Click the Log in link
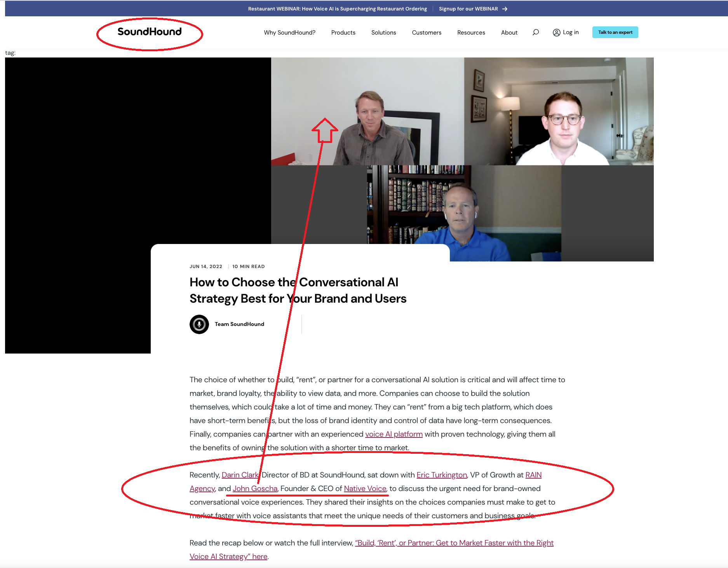728x568 pixels. 570,32
